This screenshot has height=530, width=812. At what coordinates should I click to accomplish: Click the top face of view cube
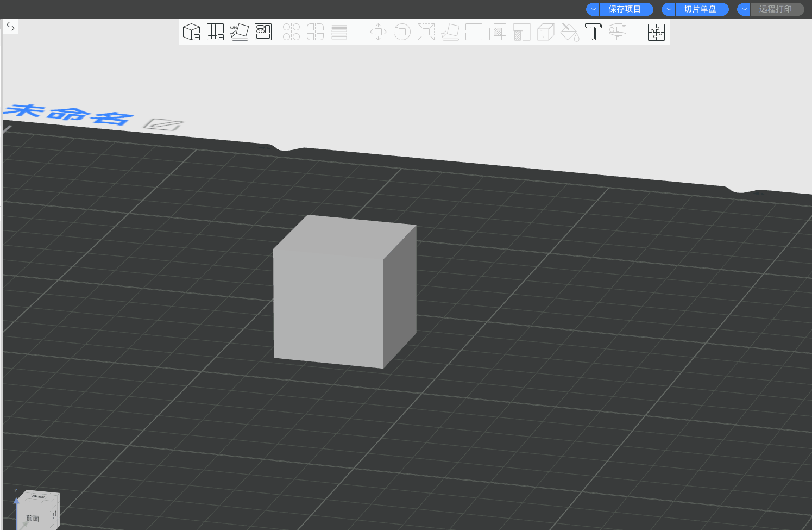point(39,496)
